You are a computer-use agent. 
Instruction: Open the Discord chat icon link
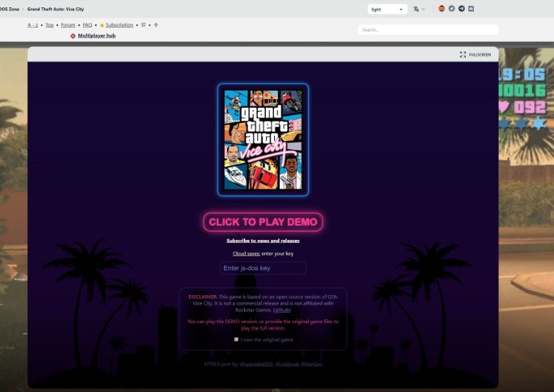pyautogui.click(x=471, y=9)
